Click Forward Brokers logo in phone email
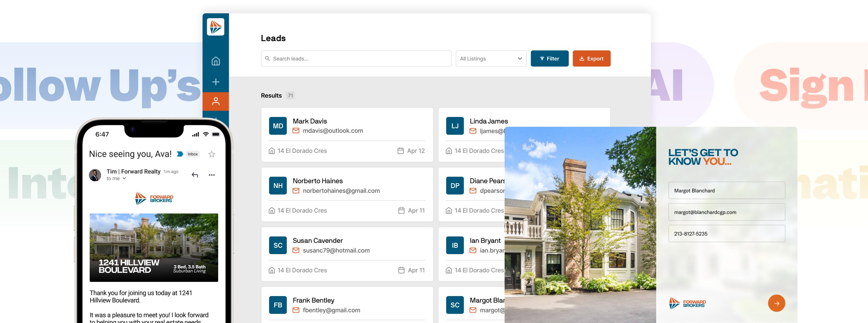The height and width of the screenshot is (323, 868). point(154,198)
